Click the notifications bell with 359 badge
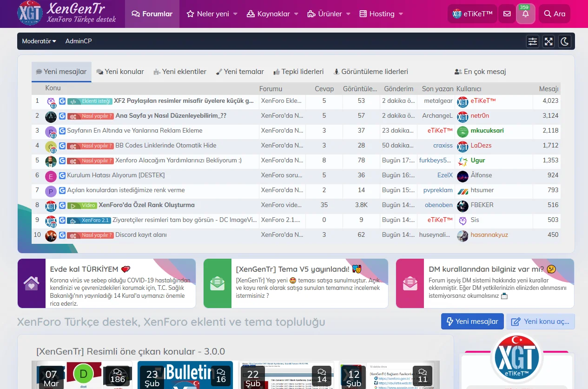 (525, 14)
